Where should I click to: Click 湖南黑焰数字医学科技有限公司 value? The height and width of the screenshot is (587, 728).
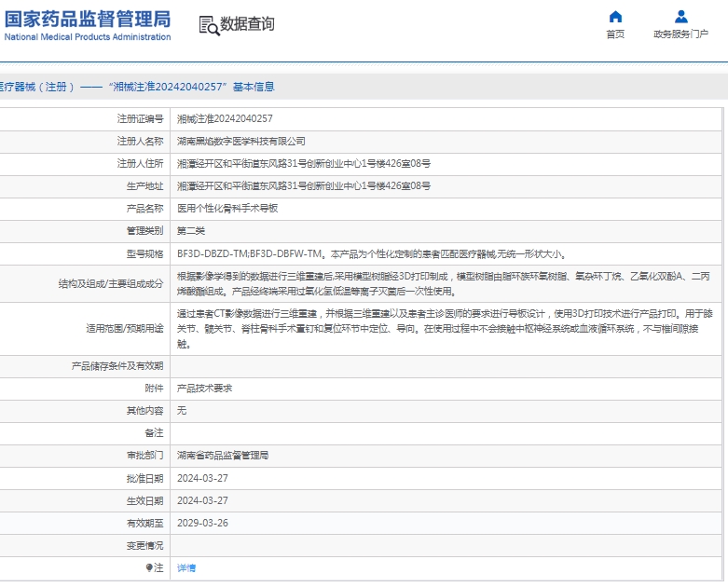(241, 141)
